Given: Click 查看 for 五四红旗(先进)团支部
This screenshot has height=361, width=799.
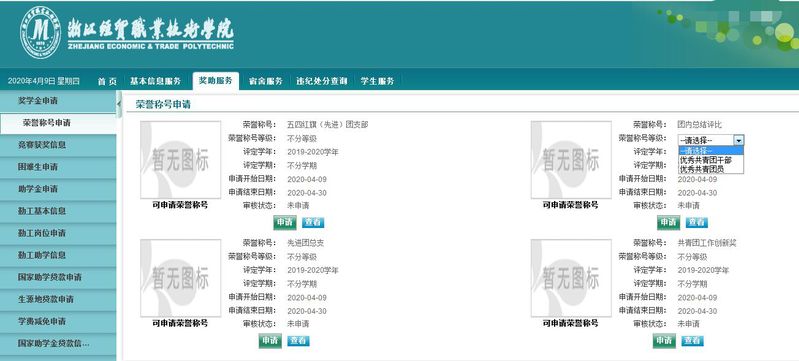Looking at the screenshot, I should tap(313, 222).
